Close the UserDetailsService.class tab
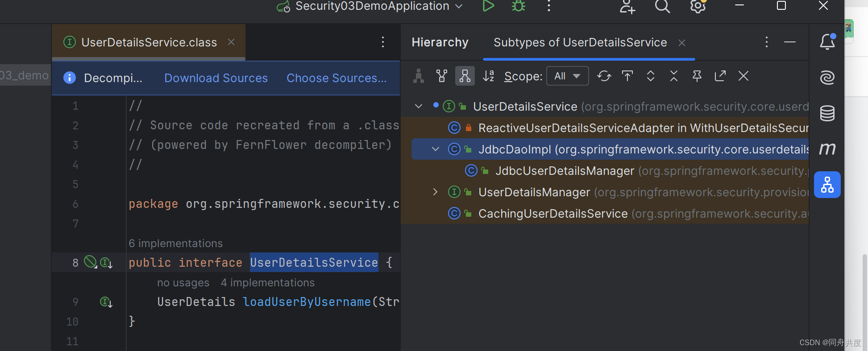This screenshot has width=868, height=351. click(231, 42)
